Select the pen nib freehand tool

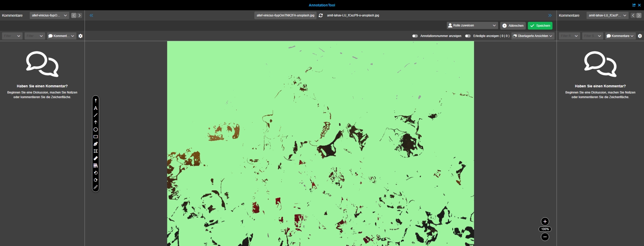[96, 144]
